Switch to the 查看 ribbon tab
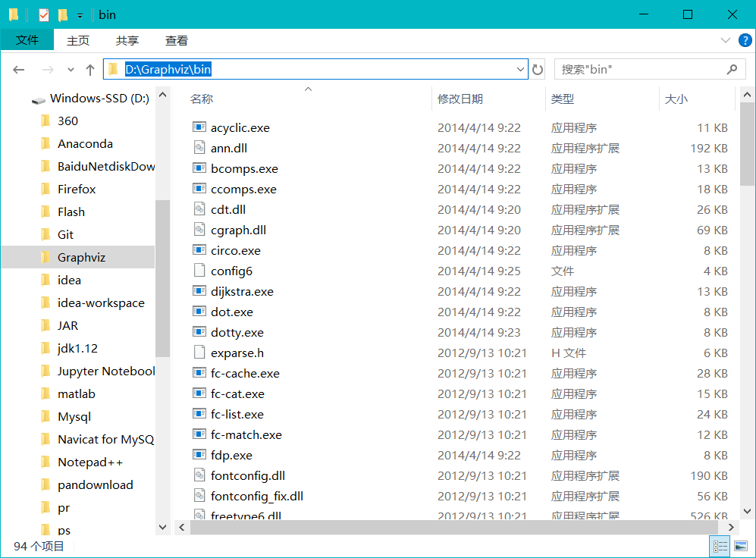The image size is (756, 558). [177, 40]
